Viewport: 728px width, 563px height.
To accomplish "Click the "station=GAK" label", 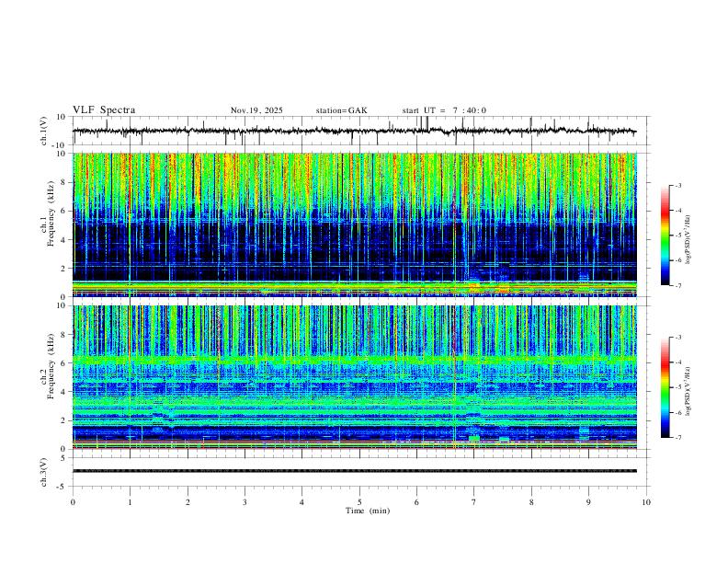I will click(342, 110).
